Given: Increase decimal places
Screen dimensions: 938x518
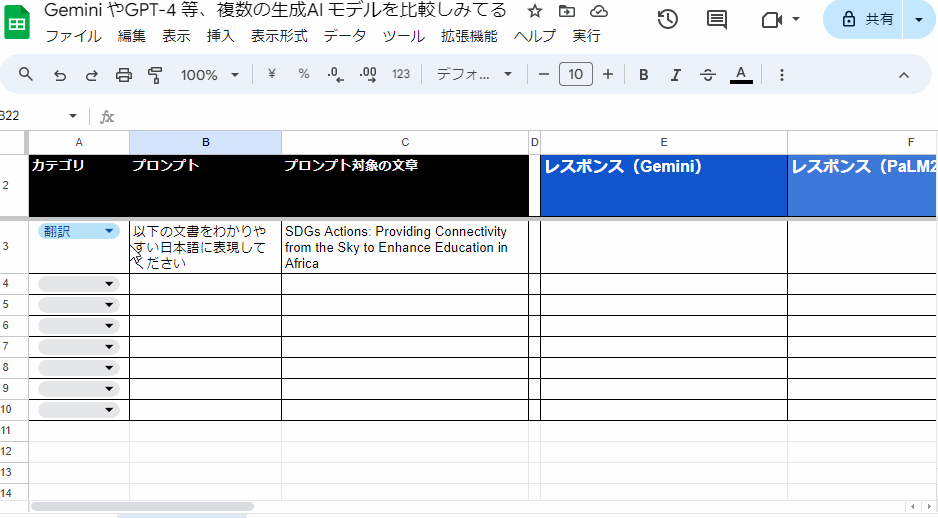Looking at the screenshot, I should pos(368,75).
